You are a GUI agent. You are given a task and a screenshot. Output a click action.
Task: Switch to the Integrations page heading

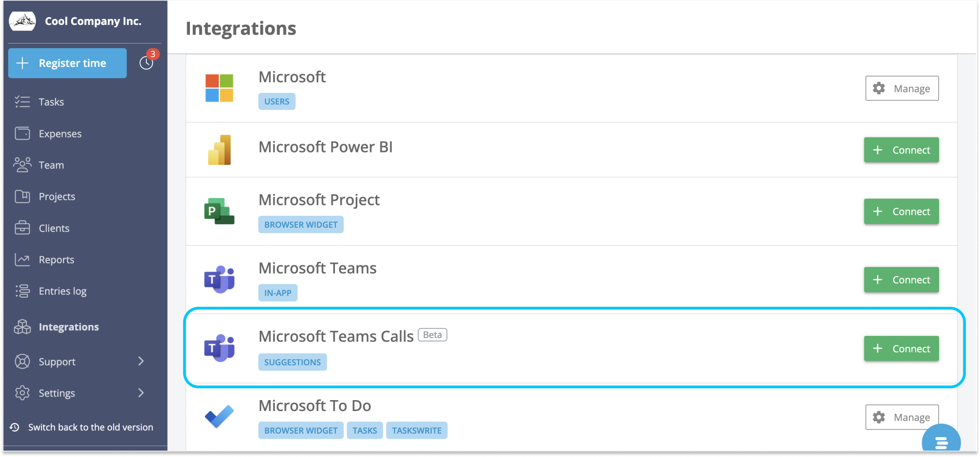point(241,28)
